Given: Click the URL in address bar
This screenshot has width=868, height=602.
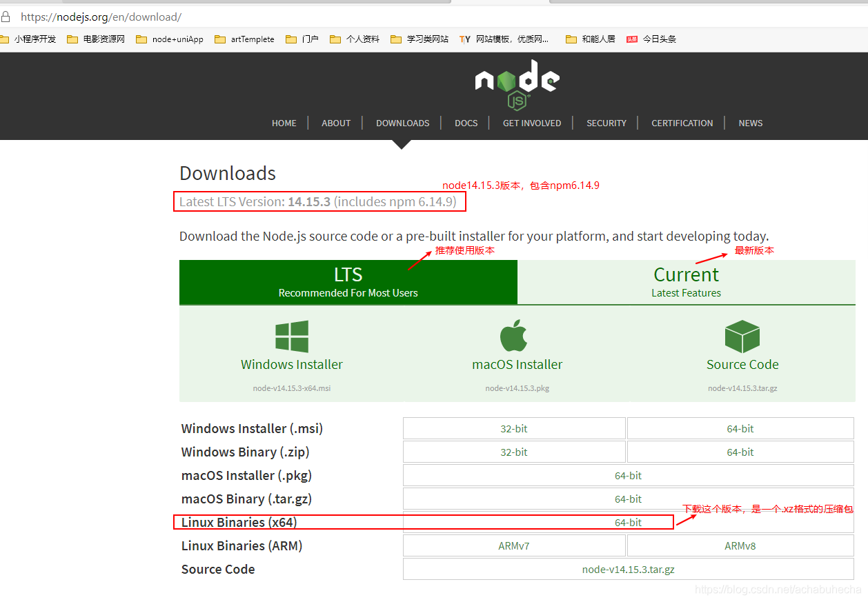Looking at the screenshot, I should [101, 17].
